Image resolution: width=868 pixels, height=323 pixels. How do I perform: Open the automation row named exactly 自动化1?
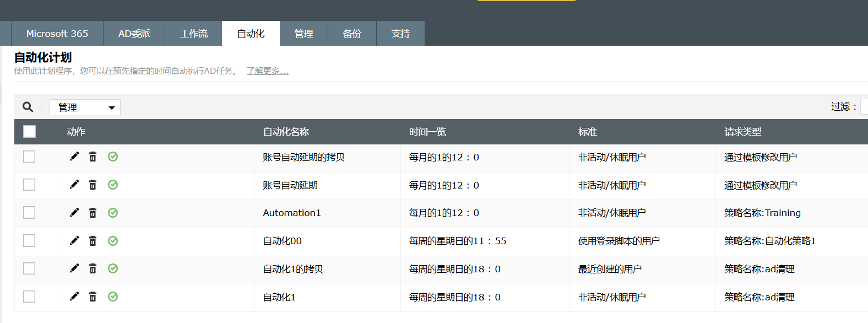279,297
